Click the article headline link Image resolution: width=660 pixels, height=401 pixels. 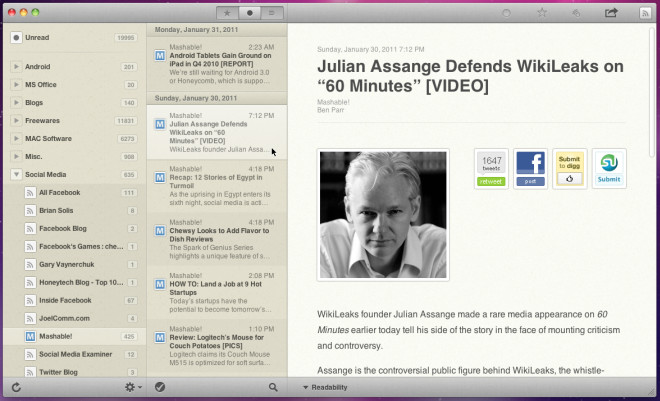tap(470, 76)
